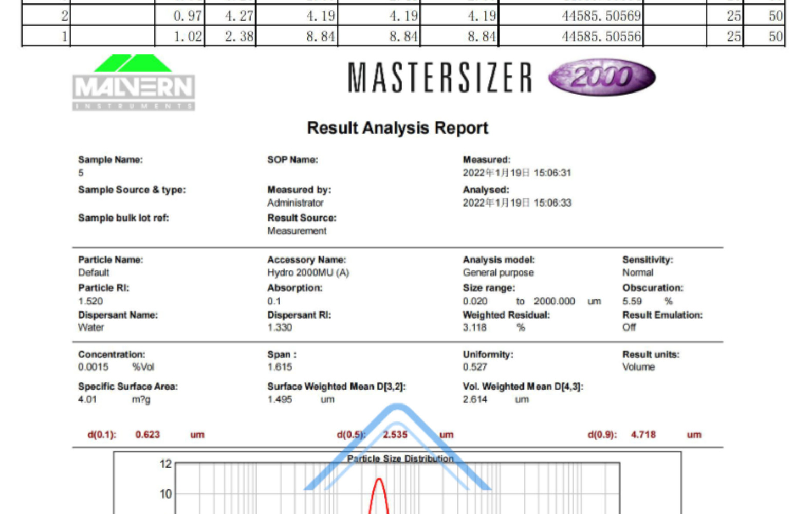Select Weighted Residual value 3.118

click(474, 327)
